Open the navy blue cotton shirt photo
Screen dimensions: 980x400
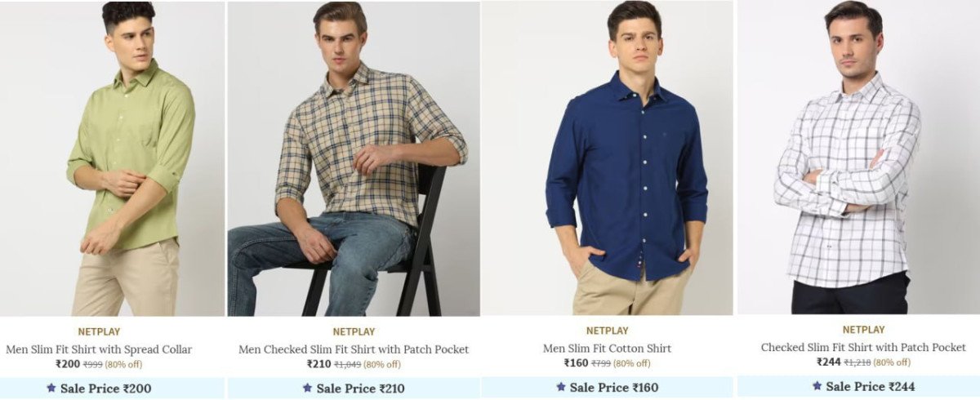(608, 158)
